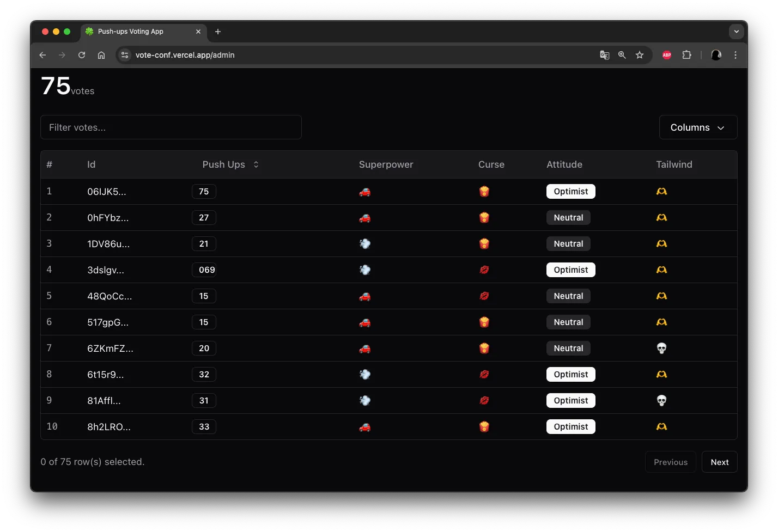Click the site information icon beside URL

point(125,55)
